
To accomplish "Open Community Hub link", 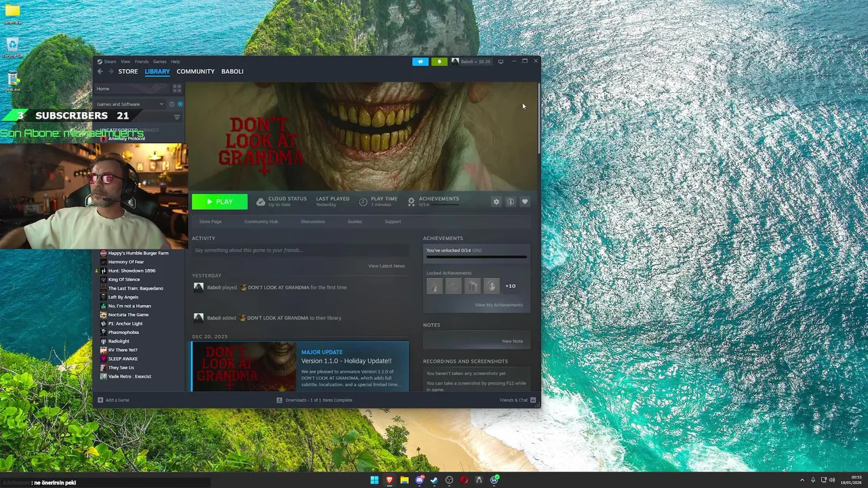I will (261, 222).
